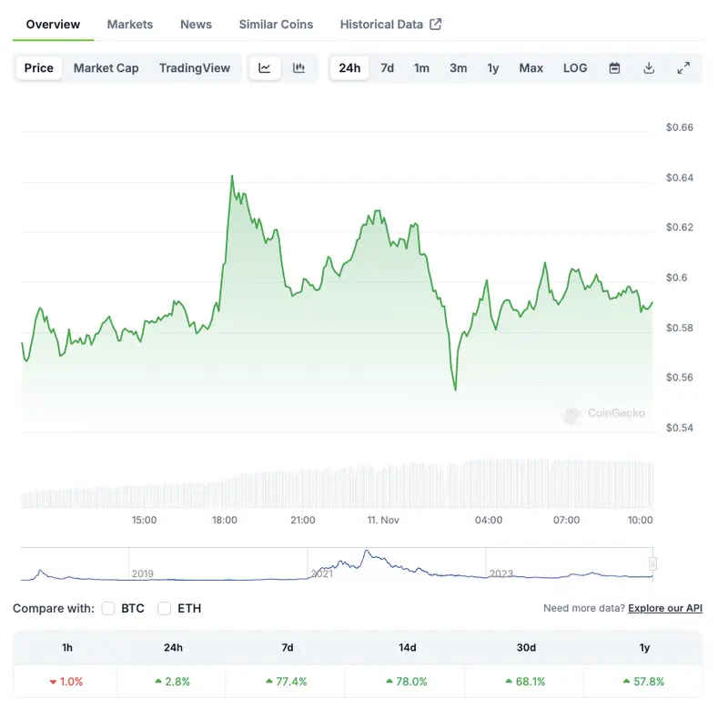Enable BTC comparison checkbox
This screenshot has width=728, height=709.
pyautogui.click(x=108, y=608)
